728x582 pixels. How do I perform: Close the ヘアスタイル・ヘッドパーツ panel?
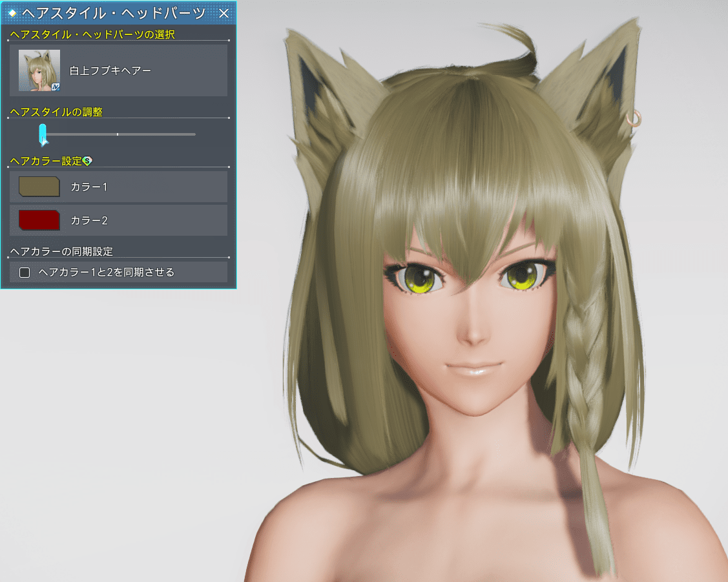224,13
